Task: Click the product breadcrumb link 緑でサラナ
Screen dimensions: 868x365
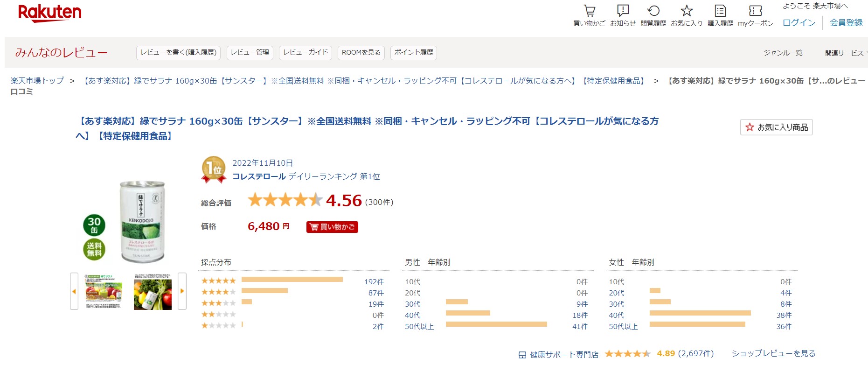Action: click(364, 81)
